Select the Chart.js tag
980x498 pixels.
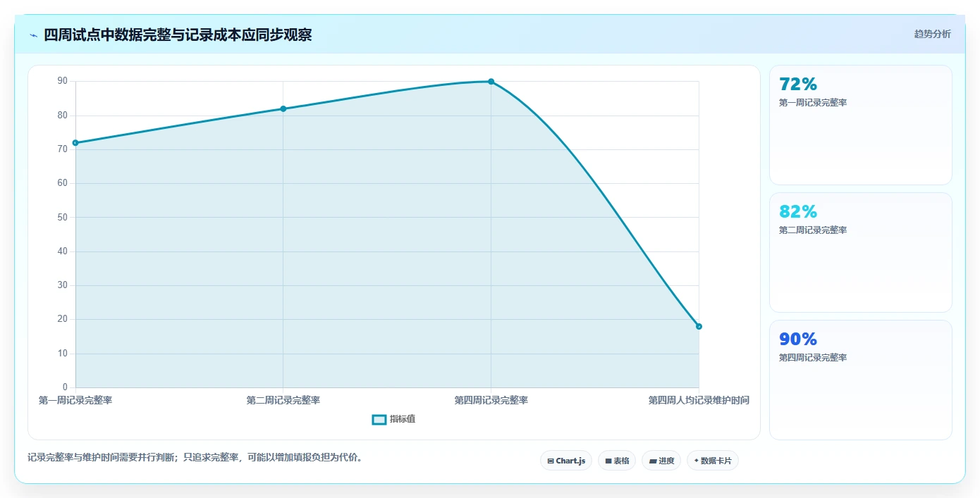[566, 461]
